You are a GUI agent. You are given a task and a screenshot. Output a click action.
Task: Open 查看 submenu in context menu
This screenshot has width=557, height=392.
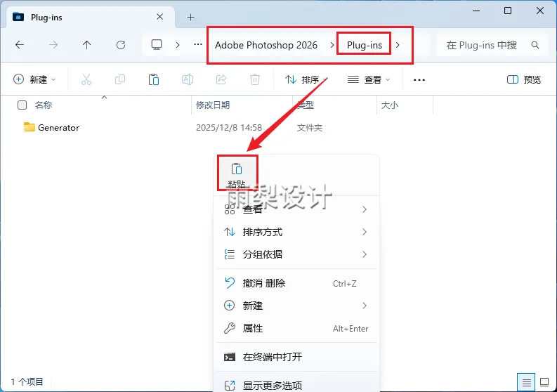[296, 209]
